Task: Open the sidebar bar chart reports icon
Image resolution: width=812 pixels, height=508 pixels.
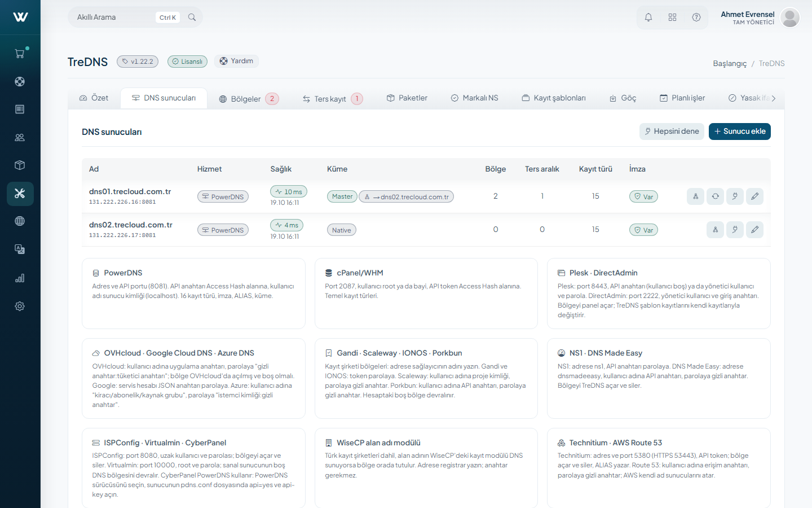Action: click(x=20, y=278)
